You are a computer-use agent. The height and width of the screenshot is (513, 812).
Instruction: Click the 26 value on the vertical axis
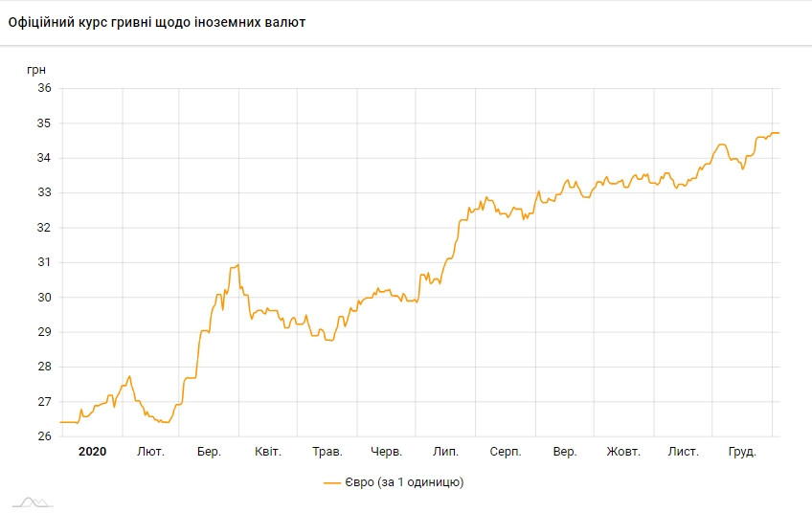44,436
